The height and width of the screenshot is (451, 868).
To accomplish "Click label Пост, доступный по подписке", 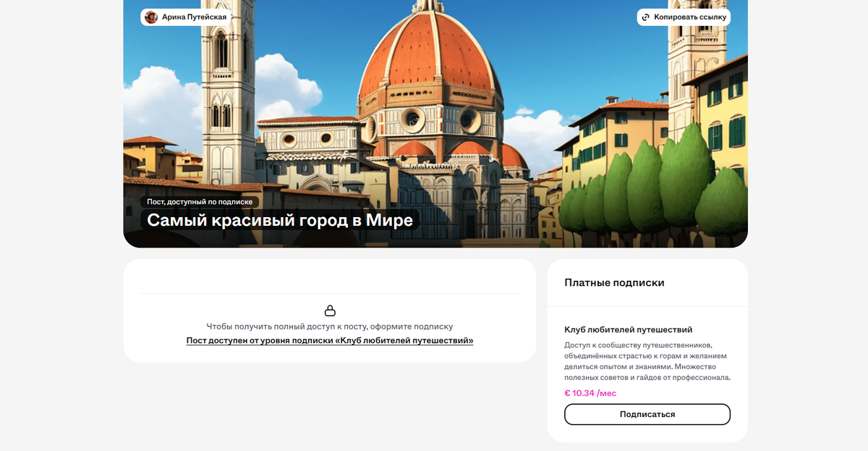I will 200,202.
